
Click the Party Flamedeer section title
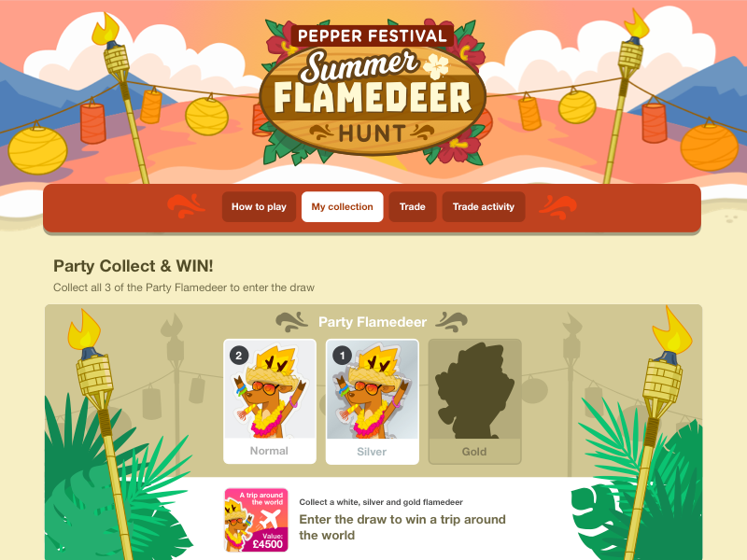click(372, 322)
